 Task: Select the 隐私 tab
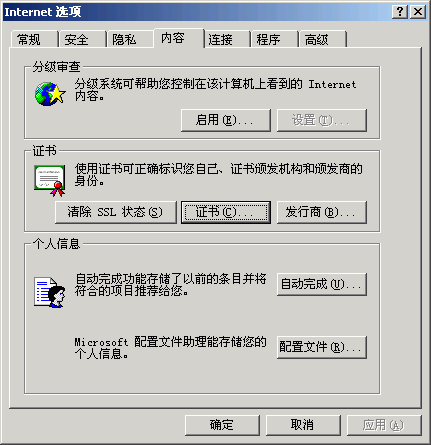tap(130, 39)
